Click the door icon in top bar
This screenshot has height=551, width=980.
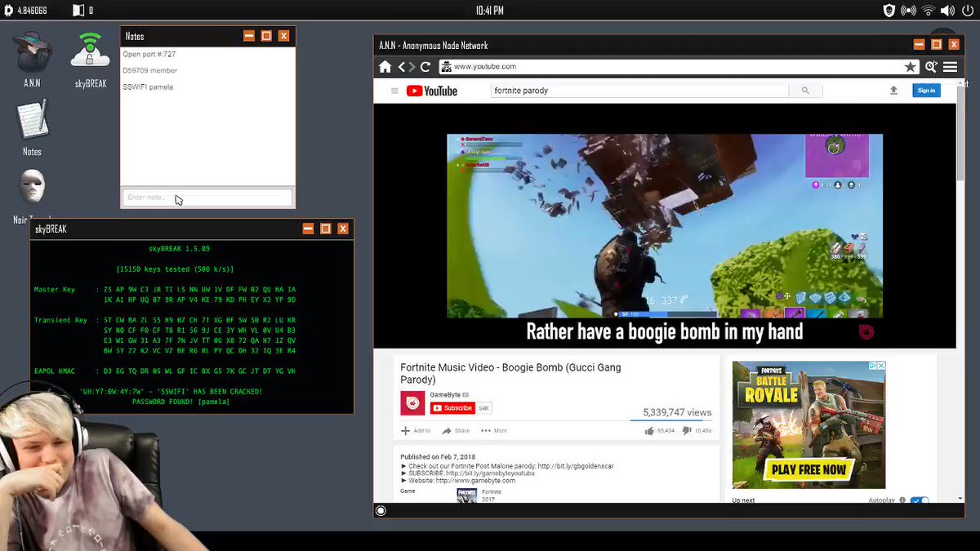(x=78, y=10)
